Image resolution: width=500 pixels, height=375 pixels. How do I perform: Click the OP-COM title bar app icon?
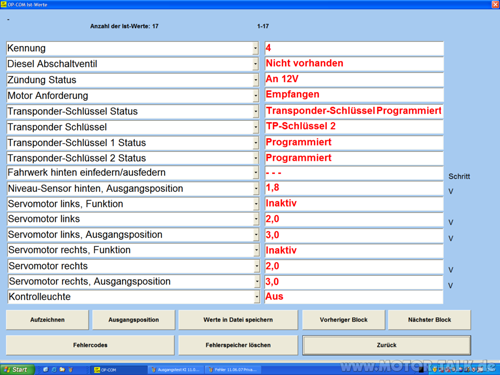click(4, 4)
